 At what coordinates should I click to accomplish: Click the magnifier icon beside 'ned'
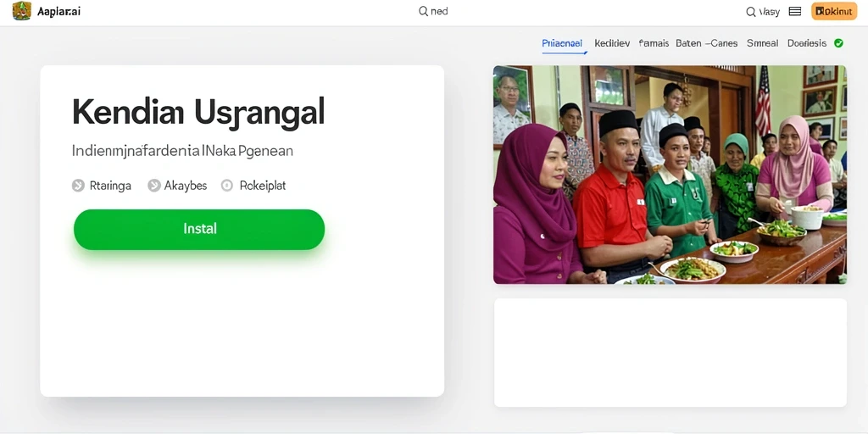[x=423, y=11]
